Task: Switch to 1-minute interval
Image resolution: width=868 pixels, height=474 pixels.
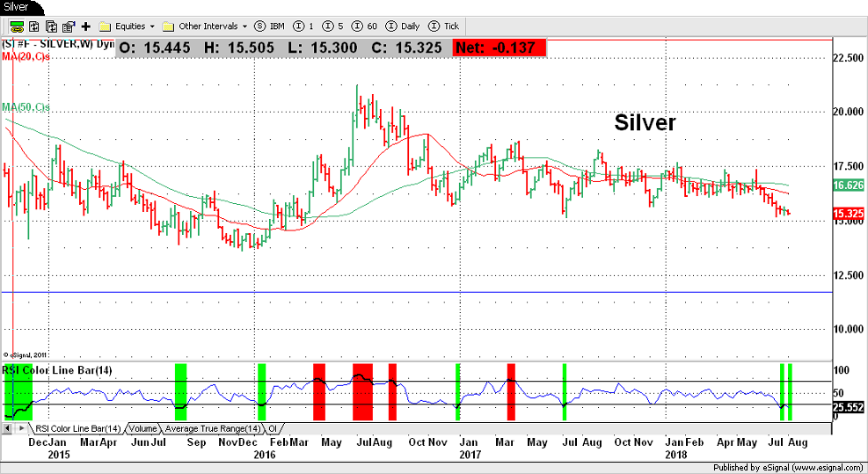Action: point(303,26)
